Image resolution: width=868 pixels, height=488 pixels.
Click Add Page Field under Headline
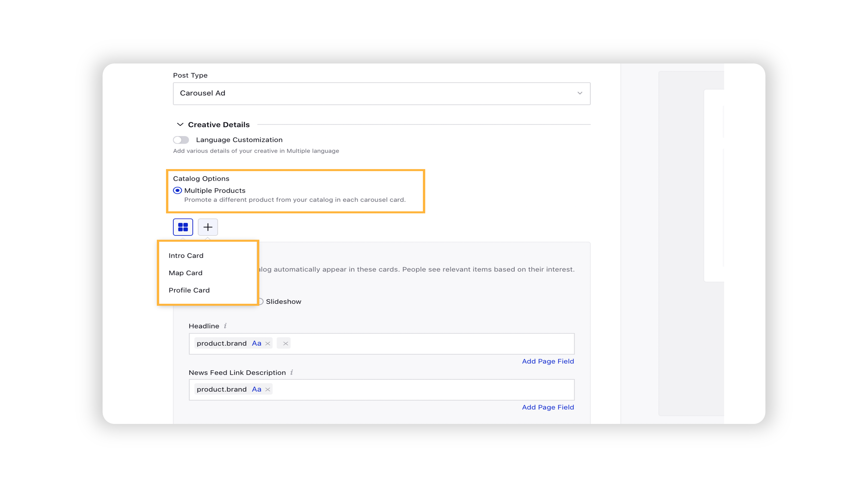tap(548, 361)
